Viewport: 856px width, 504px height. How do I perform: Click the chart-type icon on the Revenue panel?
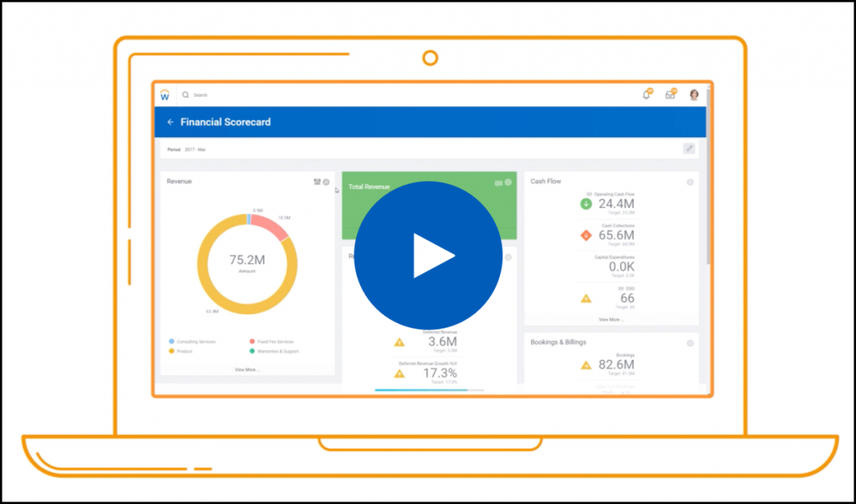coord(317,181)
